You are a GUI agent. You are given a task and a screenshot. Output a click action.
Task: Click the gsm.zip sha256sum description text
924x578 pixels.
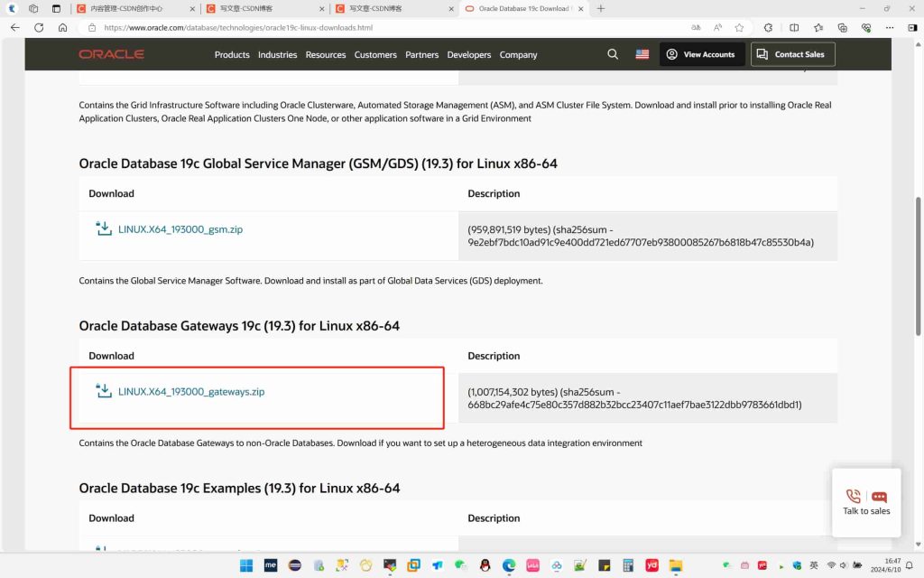(x=641, y=236)
